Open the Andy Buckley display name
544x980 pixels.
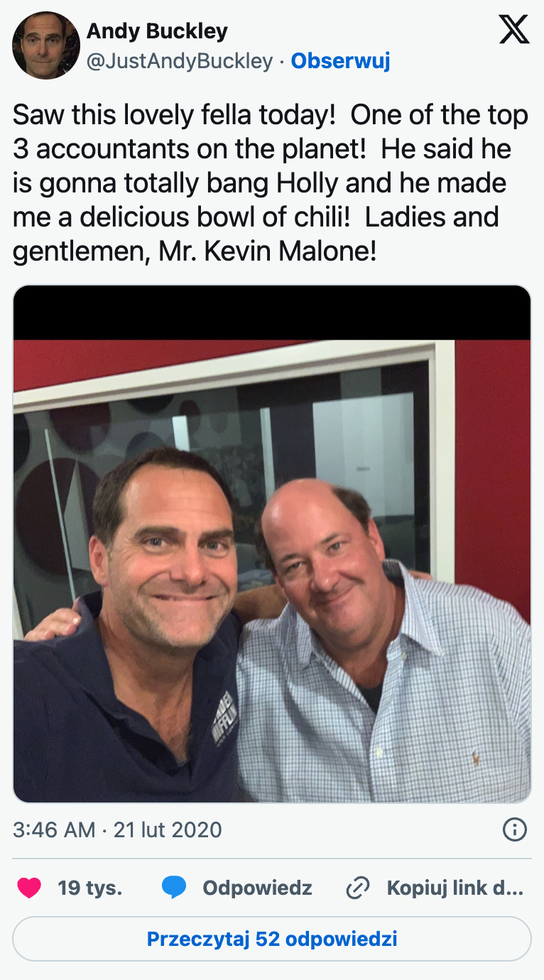157,31
